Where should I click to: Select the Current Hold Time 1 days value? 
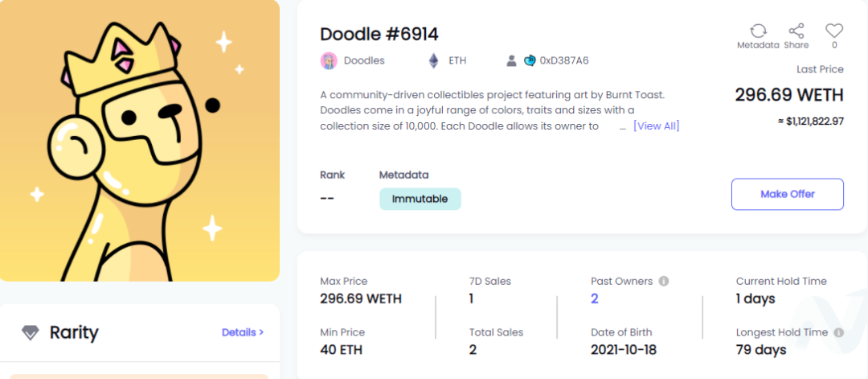[x=755, y=299]
